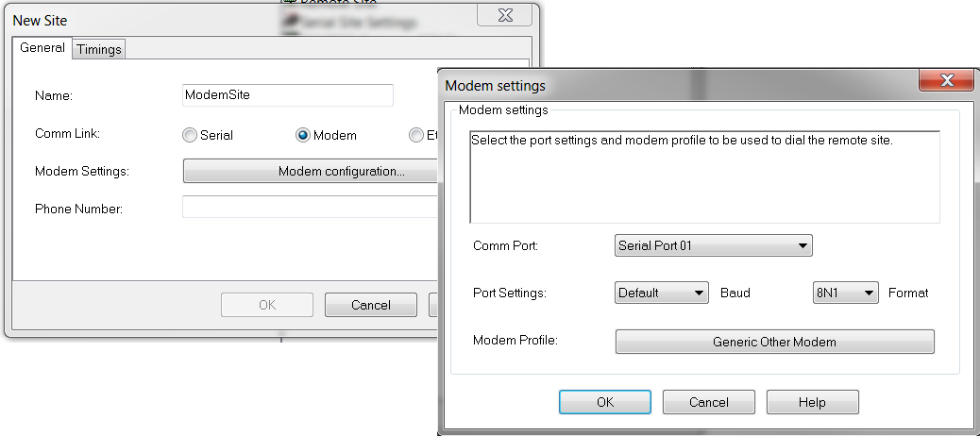Select the Modem comm link radio button
Viewport: 980px width, 436px height.
point(303,136)
